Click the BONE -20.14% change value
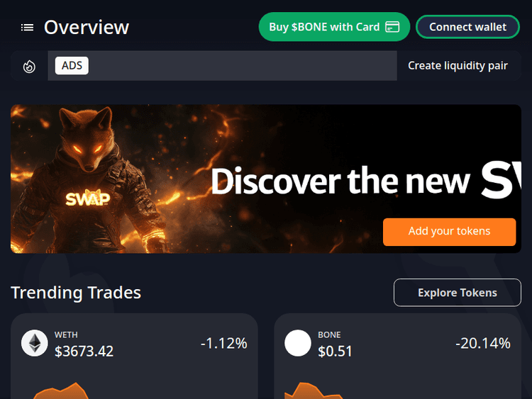This screenshot has width=532, height=399. (483, 343)
